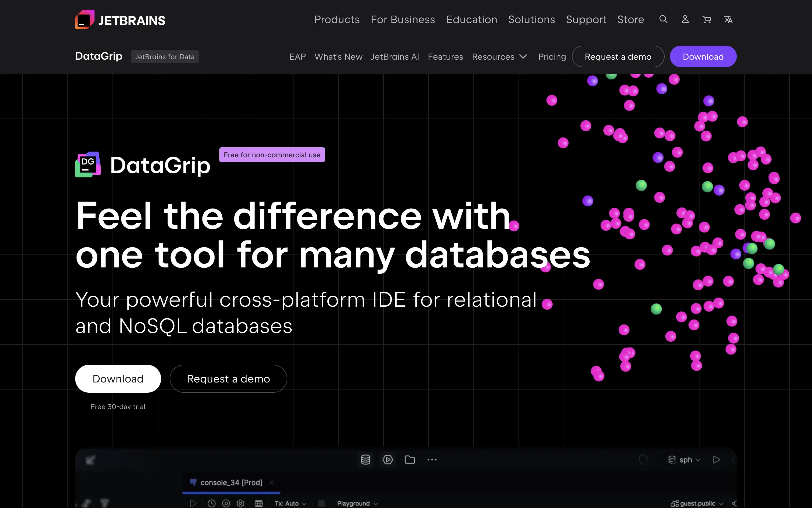Click the DataGrip DG product logo
This screenshot has width=812, height=508.
(x=88, y=164)
